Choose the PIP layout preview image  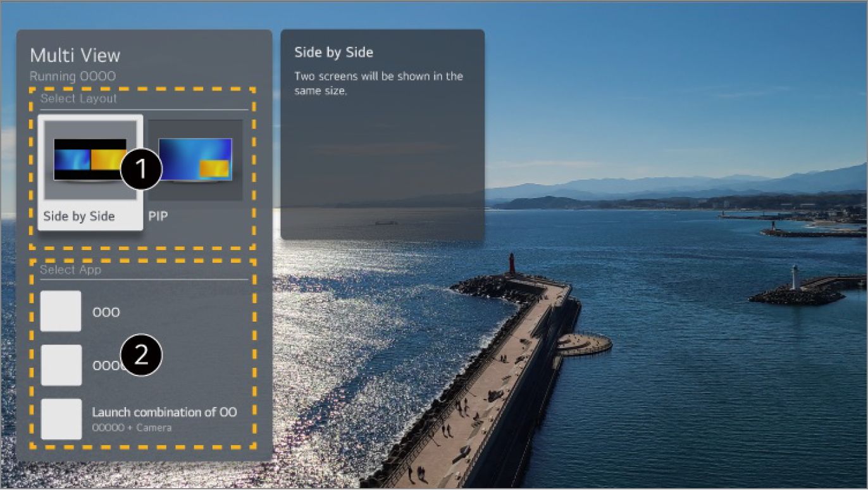click(195, 160)
